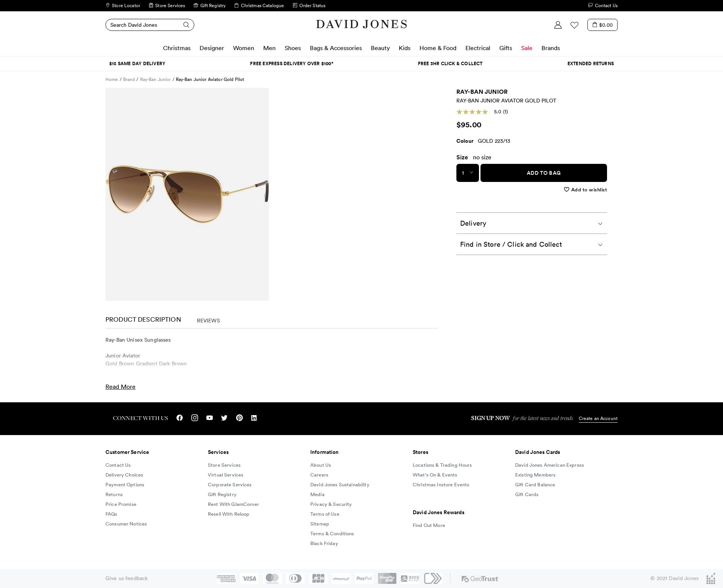Expand Find in Store / Click and Collect
The width and height of the screenshot is (723, 588).
531,244
